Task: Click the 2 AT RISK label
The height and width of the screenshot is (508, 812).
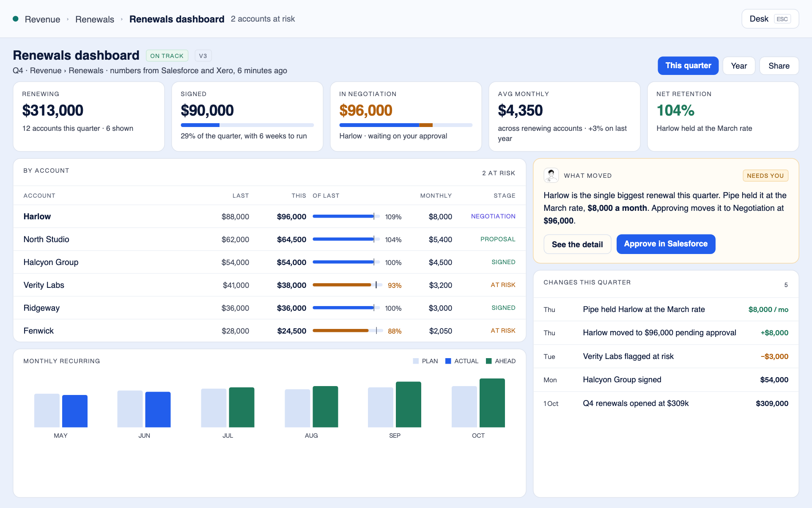Action: (x=499, y=173)
